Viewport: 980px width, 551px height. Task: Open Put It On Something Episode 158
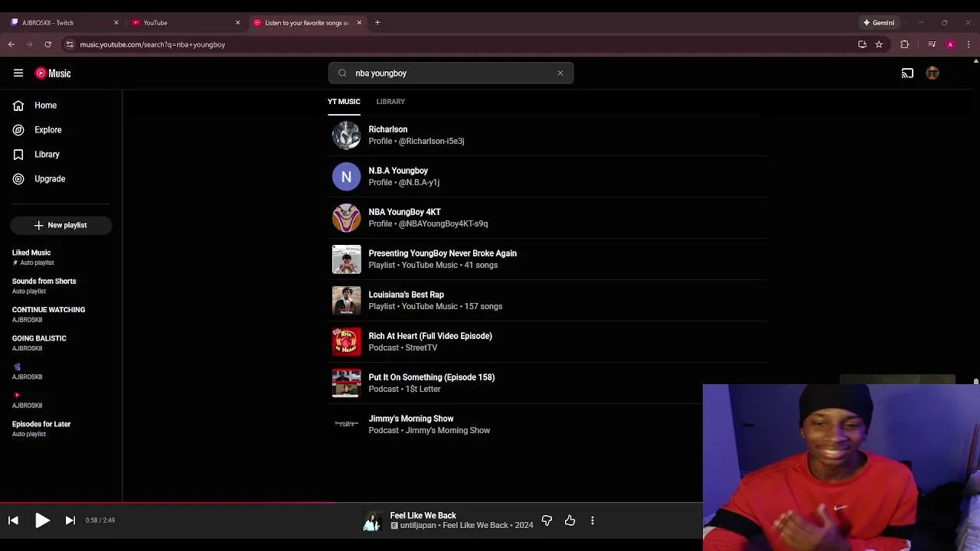547,383
